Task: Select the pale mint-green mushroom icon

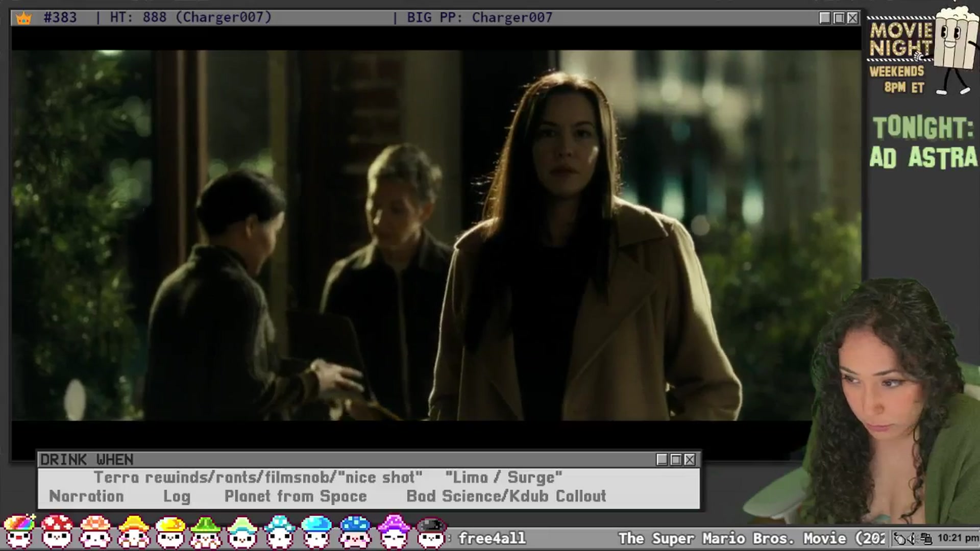Action: [242, 532]
